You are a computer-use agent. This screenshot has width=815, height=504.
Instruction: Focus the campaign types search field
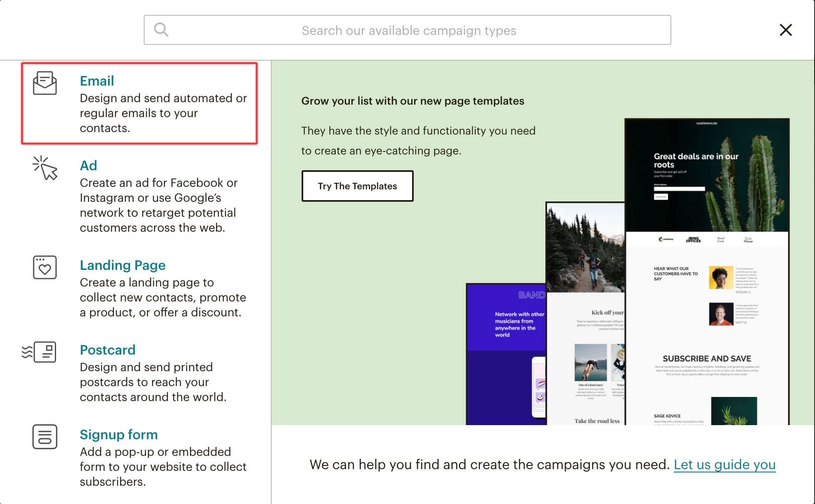coord(409,30)
